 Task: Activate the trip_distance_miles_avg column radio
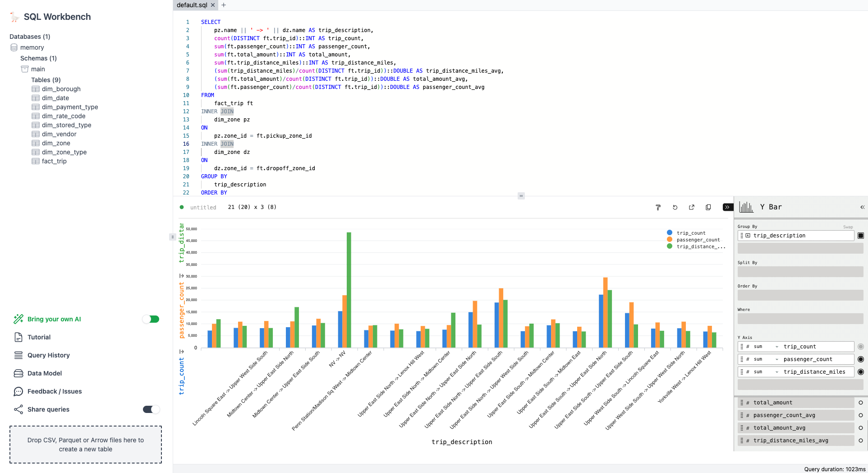pyautogui.click(x=861, y=441)
